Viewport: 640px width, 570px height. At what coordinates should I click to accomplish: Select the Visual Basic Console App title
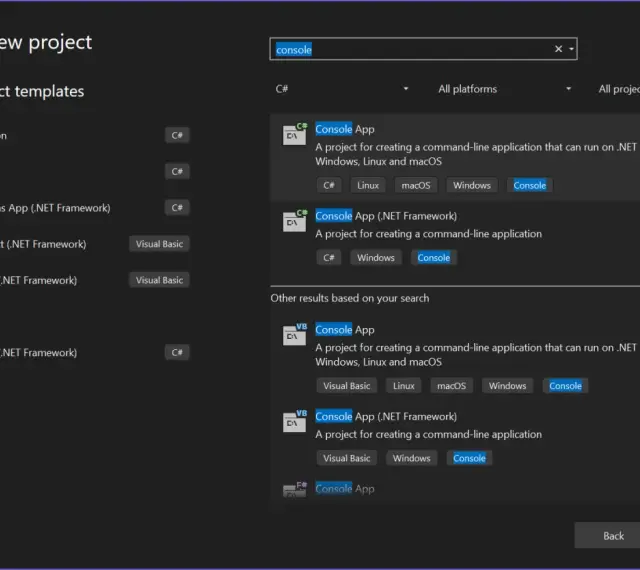pyautogui.click(x=344, y=330)
